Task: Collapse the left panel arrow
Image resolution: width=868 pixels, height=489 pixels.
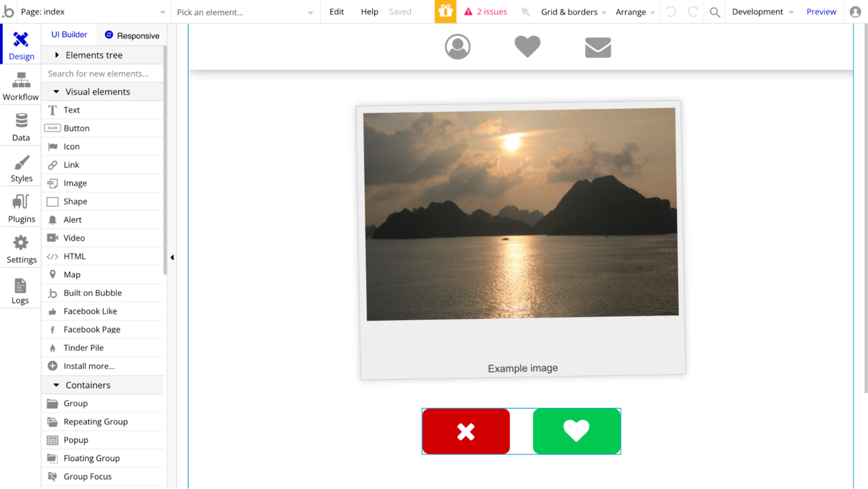Action: point(172,257)
